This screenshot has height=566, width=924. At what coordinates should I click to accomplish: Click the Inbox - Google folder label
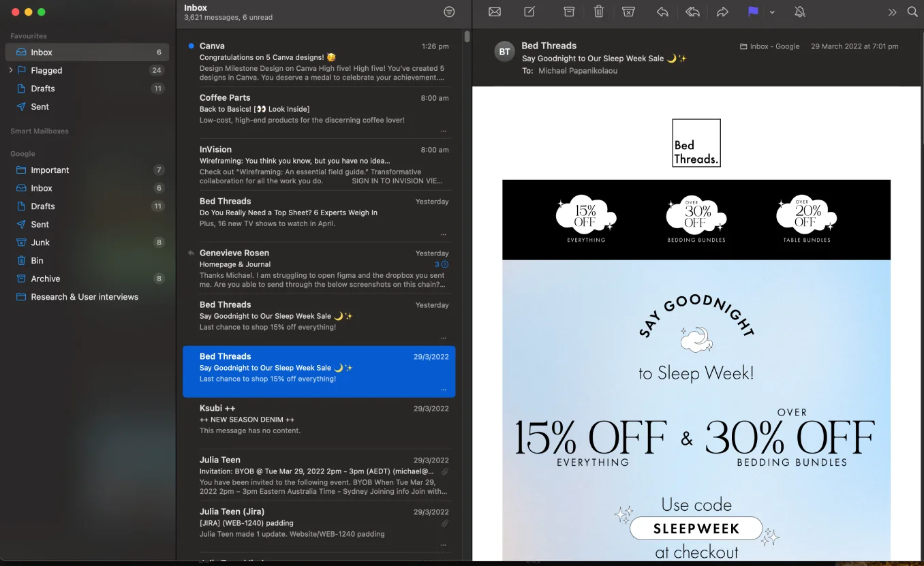pyautogui.click(x=769, y=46)
